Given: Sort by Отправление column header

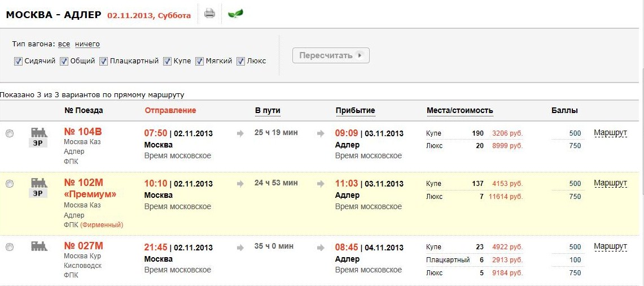Looking at the screenshot, I should [x=170, y=110].
